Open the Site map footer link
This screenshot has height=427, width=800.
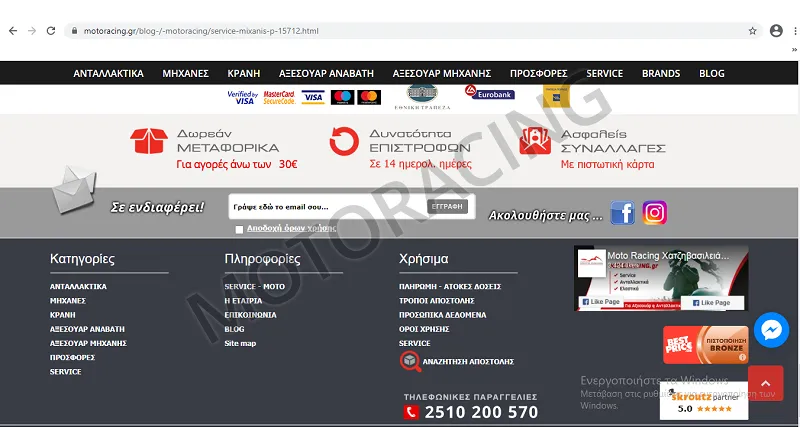[x=240, y=343]
